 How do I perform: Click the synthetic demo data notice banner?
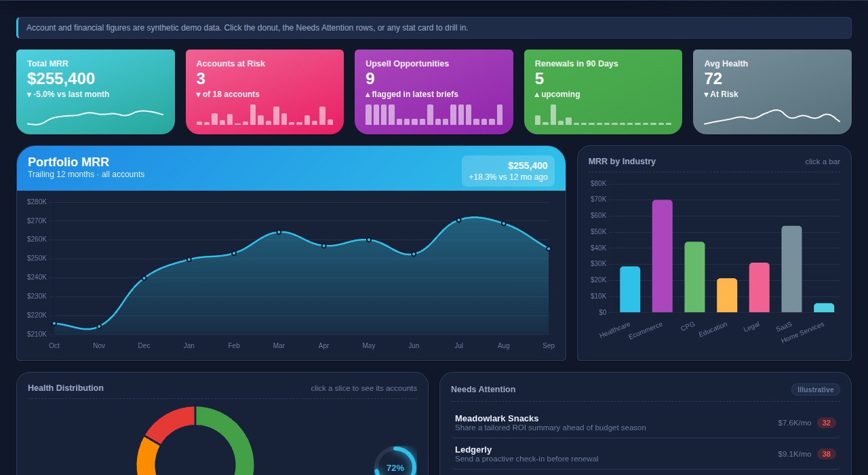434,28
